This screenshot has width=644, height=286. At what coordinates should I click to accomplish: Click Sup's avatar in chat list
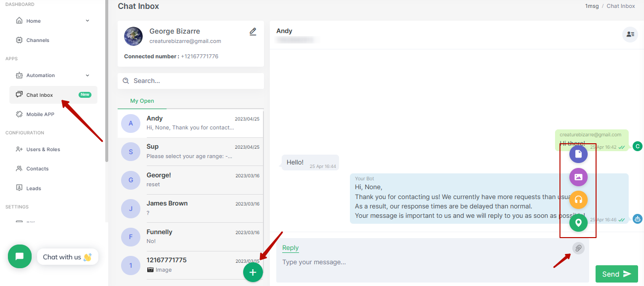tap(130, 152)
